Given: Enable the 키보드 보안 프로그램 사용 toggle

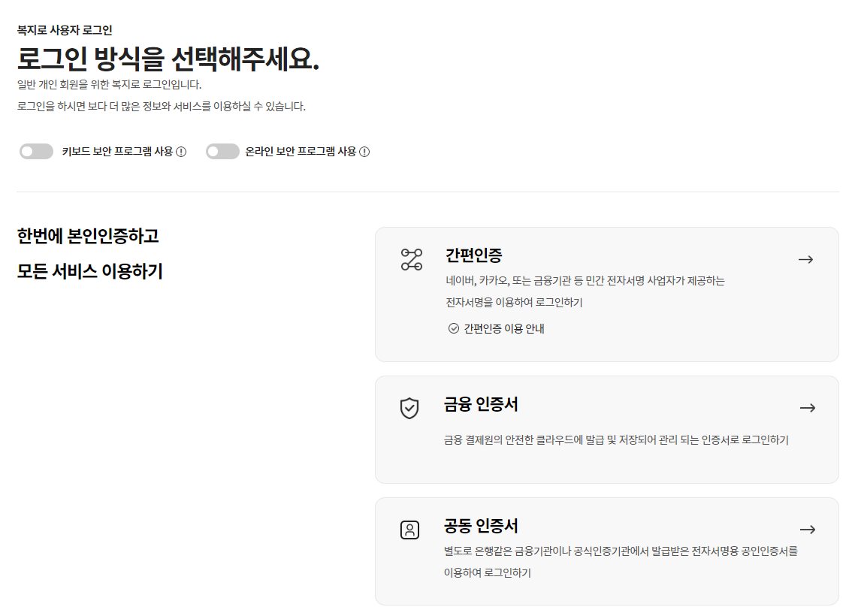Looking at the screenshot, I should (36, 151).
